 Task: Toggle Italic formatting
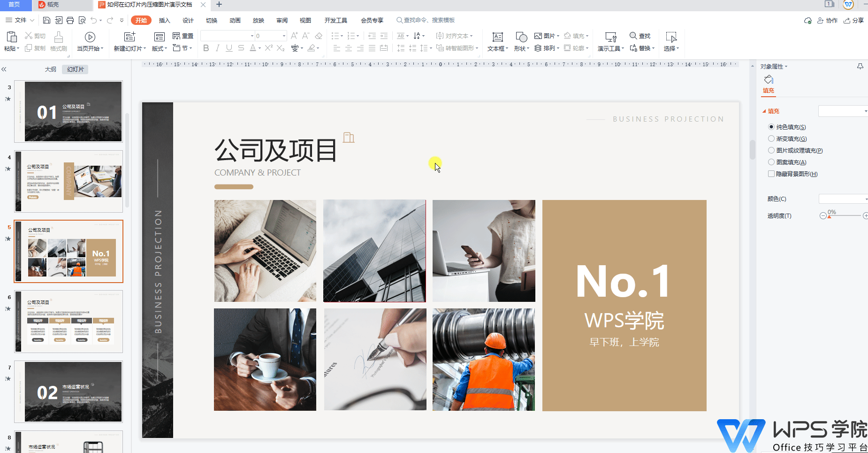(x=218, y=48)
